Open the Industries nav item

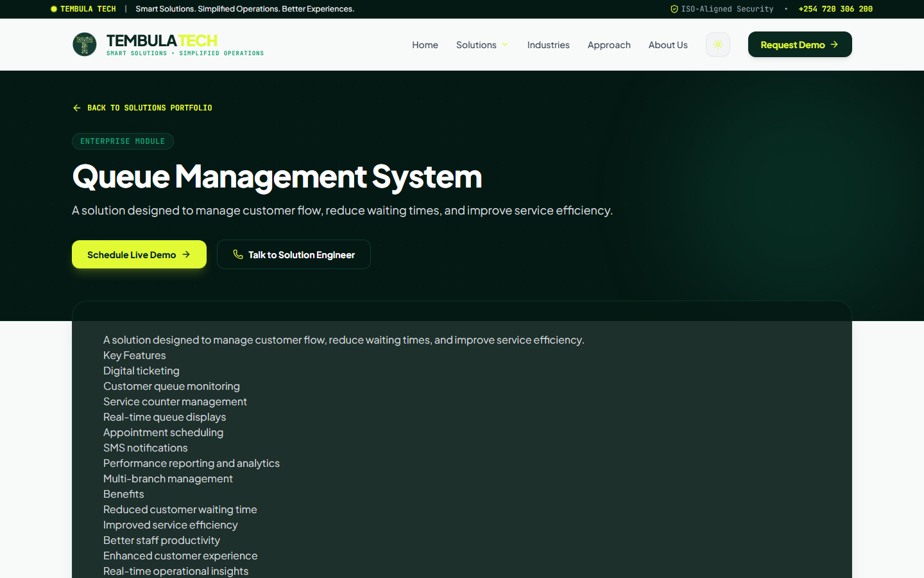coord(548,45)
